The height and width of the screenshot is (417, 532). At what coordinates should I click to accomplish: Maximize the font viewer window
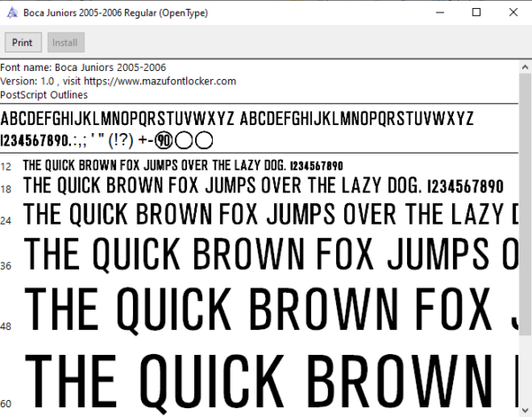[476, 12]
